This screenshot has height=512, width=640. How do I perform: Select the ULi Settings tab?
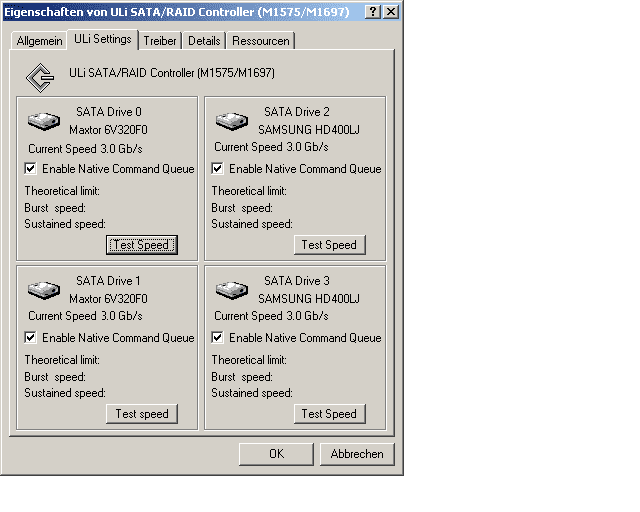pos(103,39)
